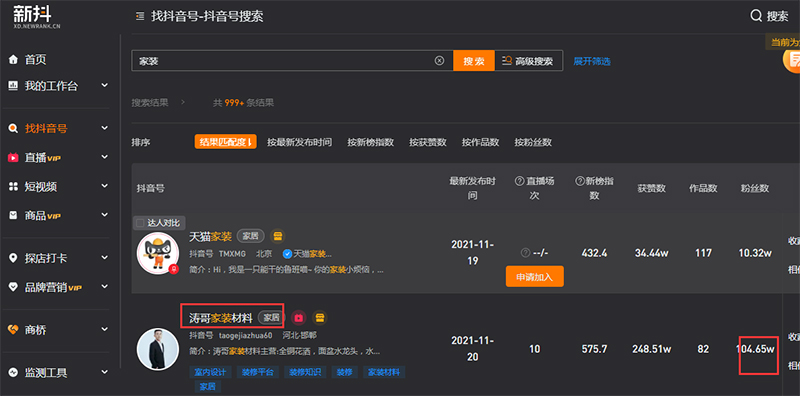Click the magnifier search icon in the header
This screenshot has width=800, height=396.
point(756,16)
